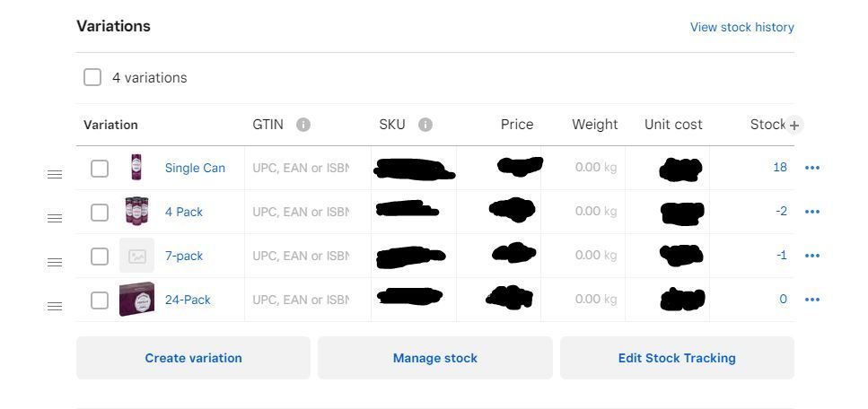Open the 4 Pack variation link

pos(184,212)
